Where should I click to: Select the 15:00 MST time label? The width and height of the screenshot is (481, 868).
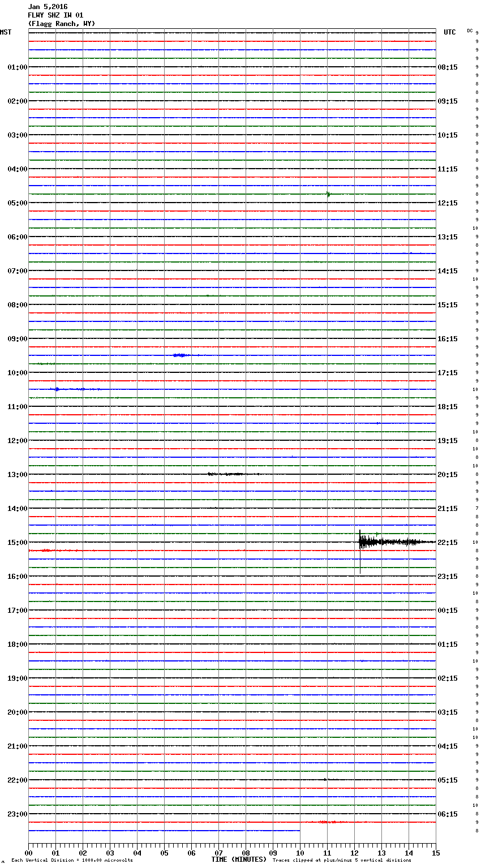(x=18, y=543)
